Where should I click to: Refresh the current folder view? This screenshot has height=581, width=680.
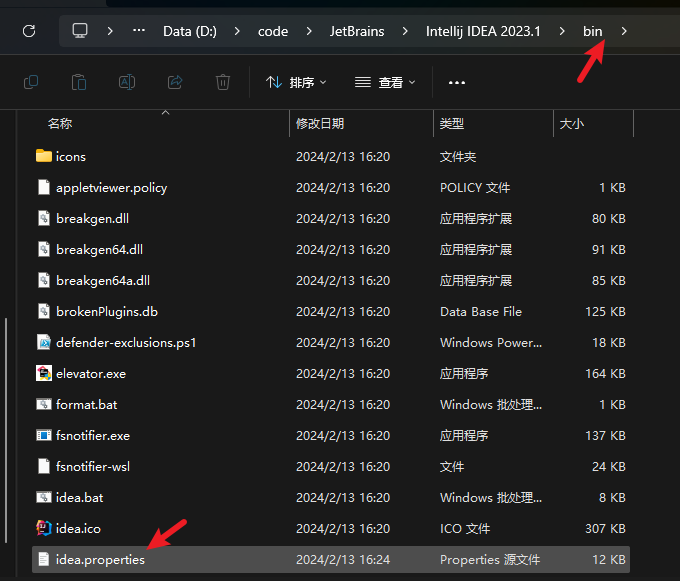point(29,31)
